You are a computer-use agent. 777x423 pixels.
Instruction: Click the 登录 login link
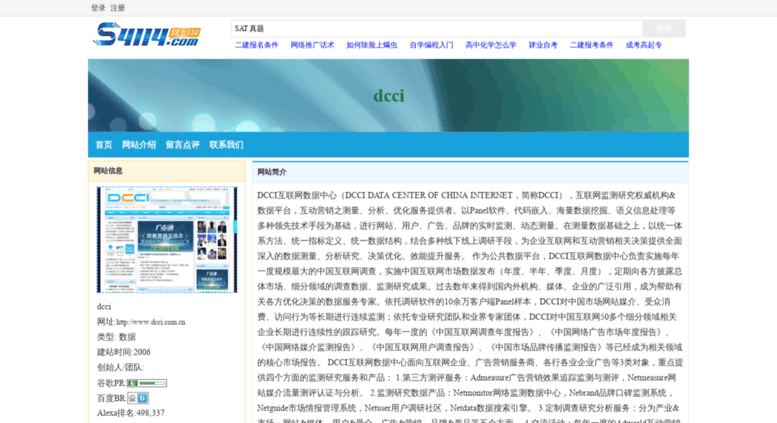(98, 8)
